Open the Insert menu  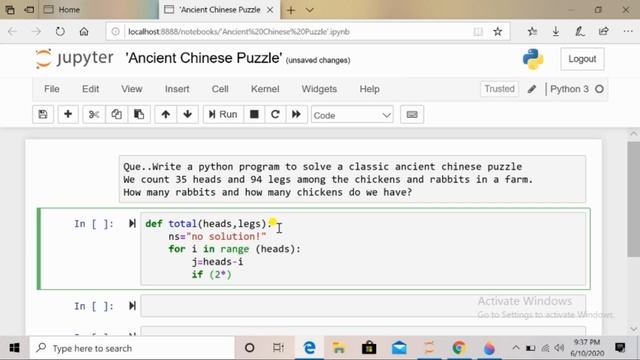point(177,89)
